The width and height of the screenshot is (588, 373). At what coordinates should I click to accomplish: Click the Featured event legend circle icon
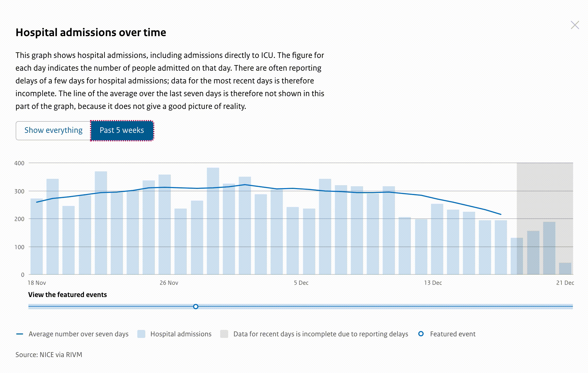(x=421, y=334)
